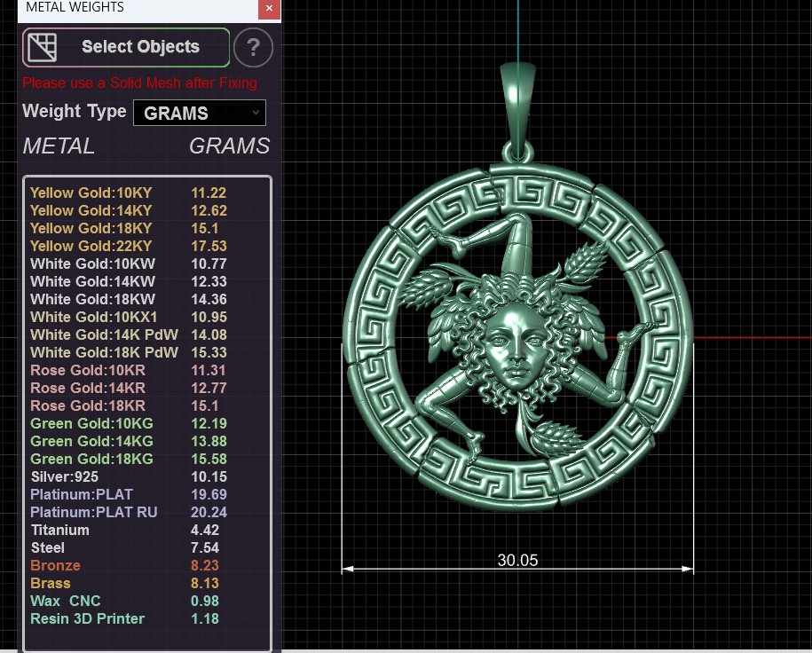Screen dimensions: 812x653
Task: Click the 0.98 wax weight value
Action: (x=205, y=601)
